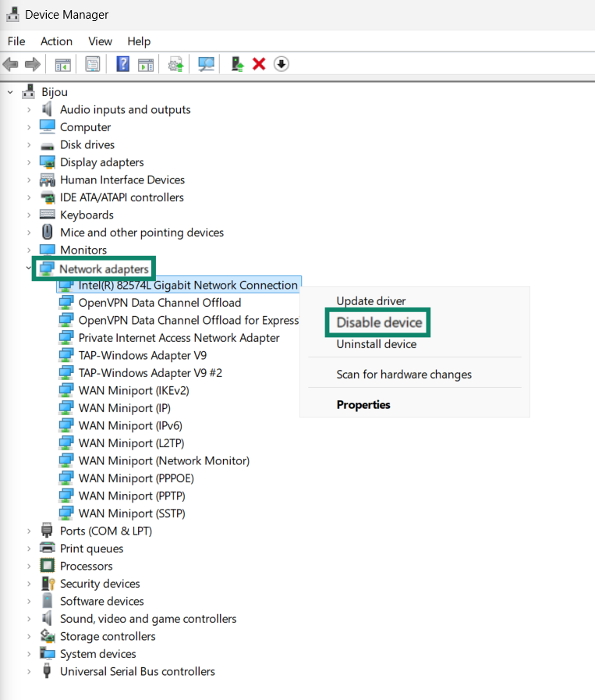595x700 pixels.
Task: Click the blue Help question mark icon
Action: [122, 64]
